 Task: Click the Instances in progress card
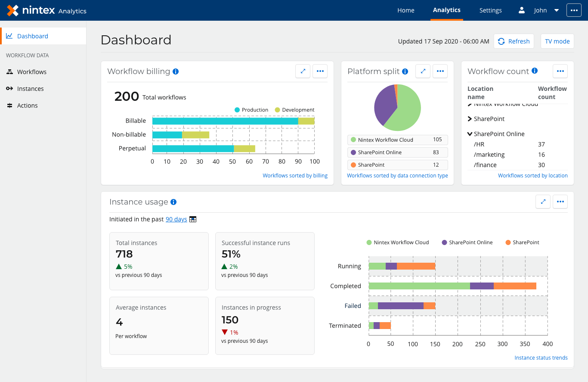(265, 326)
